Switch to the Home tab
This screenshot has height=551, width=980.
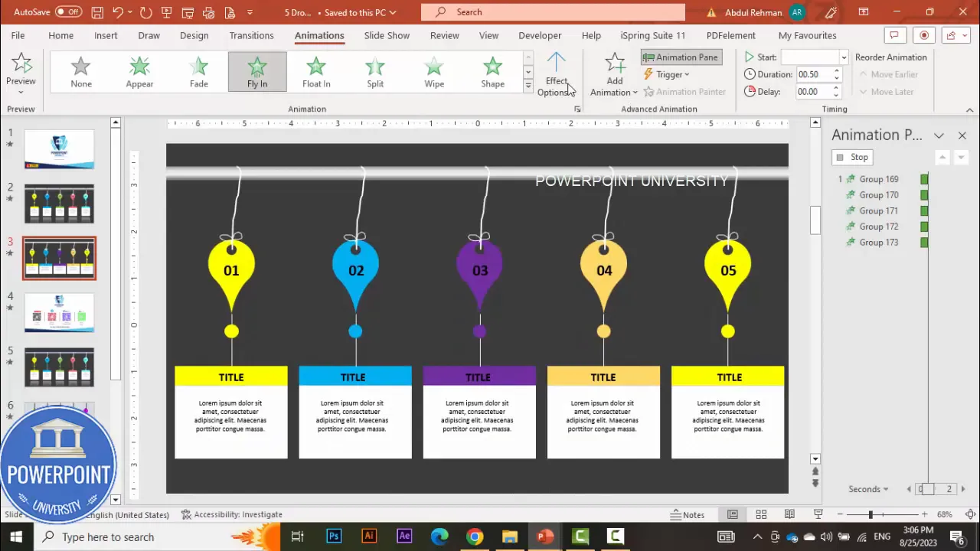pos(61,35)
